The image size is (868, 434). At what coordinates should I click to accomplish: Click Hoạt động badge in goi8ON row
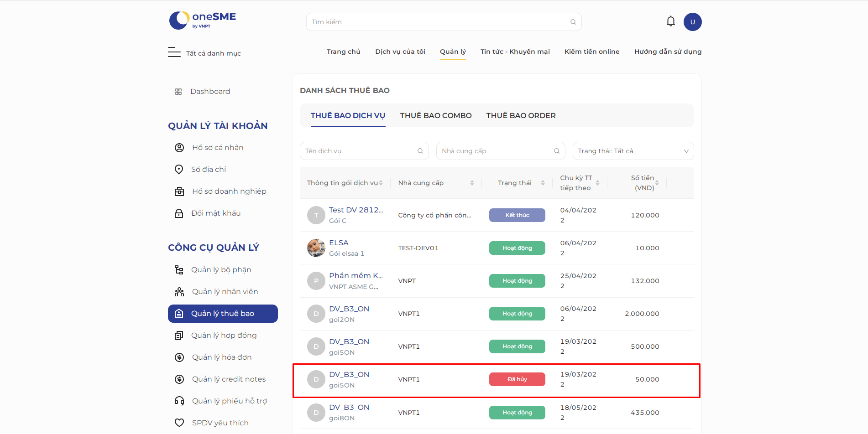[517, 413]
